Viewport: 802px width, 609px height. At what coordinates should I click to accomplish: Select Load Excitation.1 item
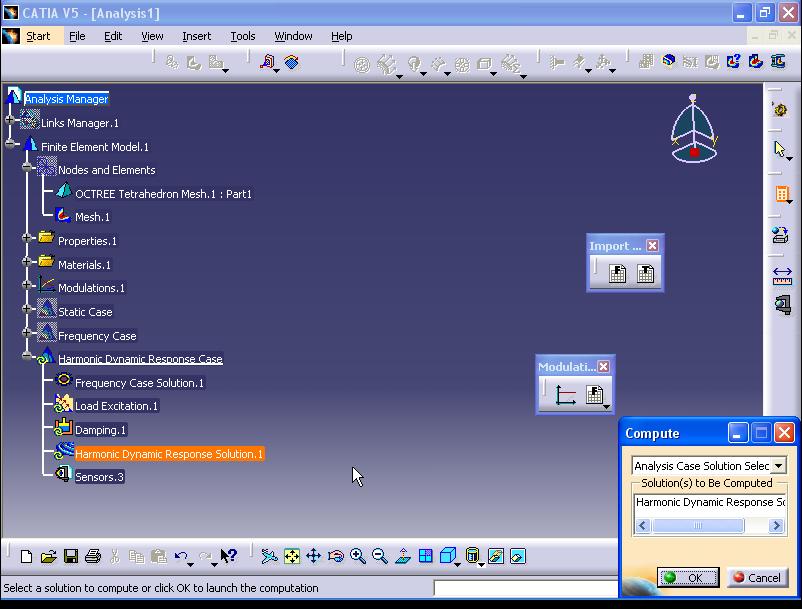click(x=117, y=406)
